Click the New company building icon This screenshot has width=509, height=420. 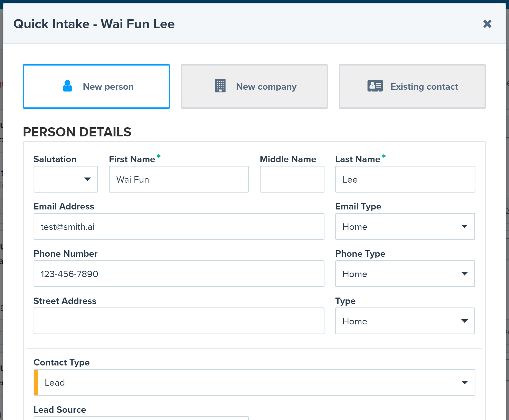click(x=220, y=86)
